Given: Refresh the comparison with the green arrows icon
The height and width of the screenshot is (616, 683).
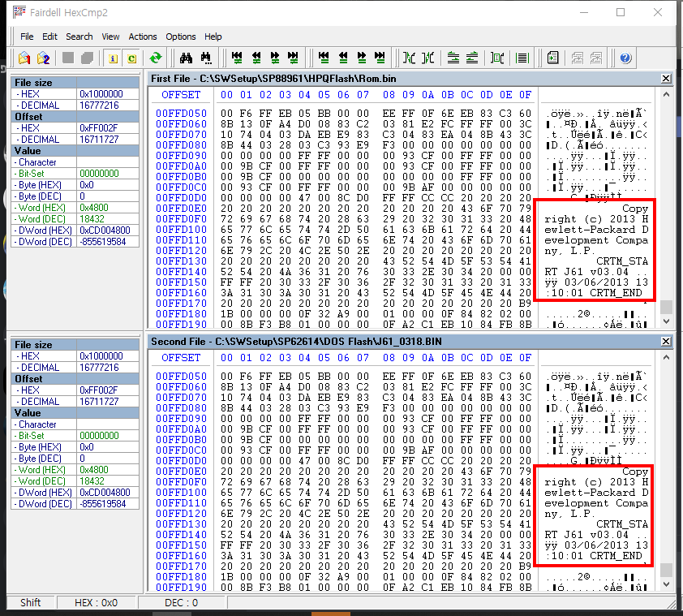Looking at the screenshot, I should tap(156, 58).
